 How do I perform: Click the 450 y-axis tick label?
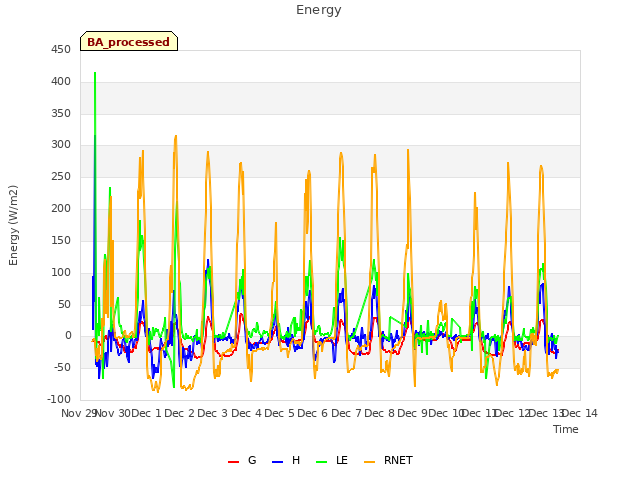click(x=61, y=50)
